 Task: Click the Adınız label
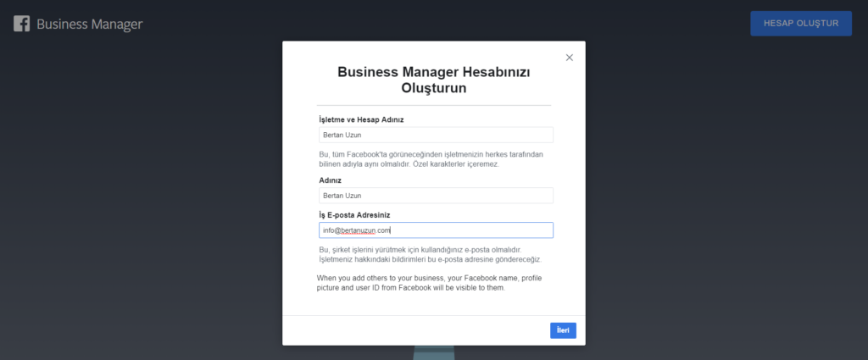tap(330, 180)
